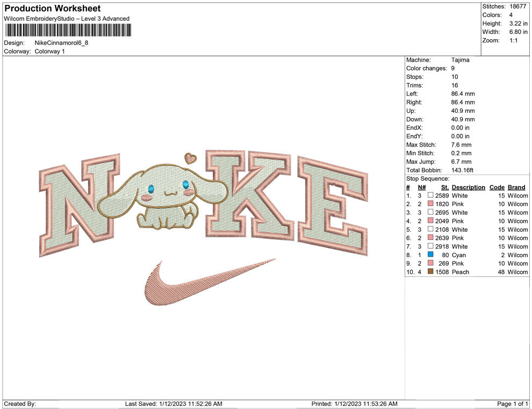The width and height of the screenshot is (532, 409).
Task: Click the pink swatch for stop 9
Action: point(430,263)
